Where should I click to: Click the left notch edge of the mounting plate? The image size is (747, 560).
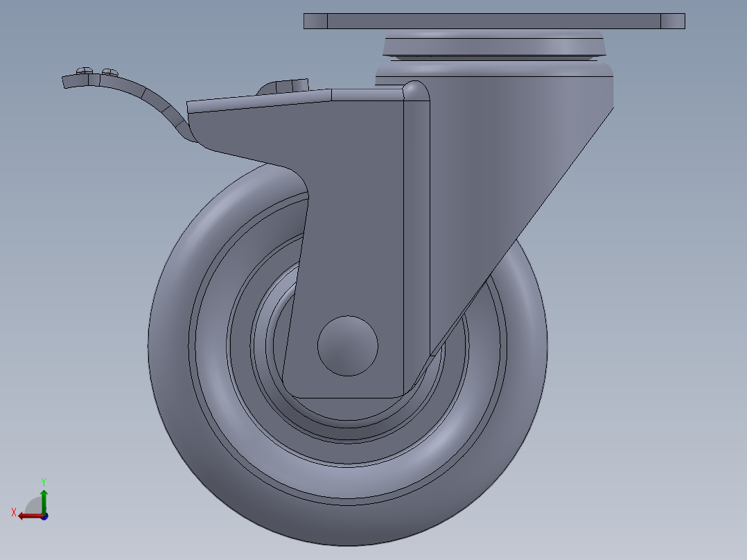click(x=314, y=19)
